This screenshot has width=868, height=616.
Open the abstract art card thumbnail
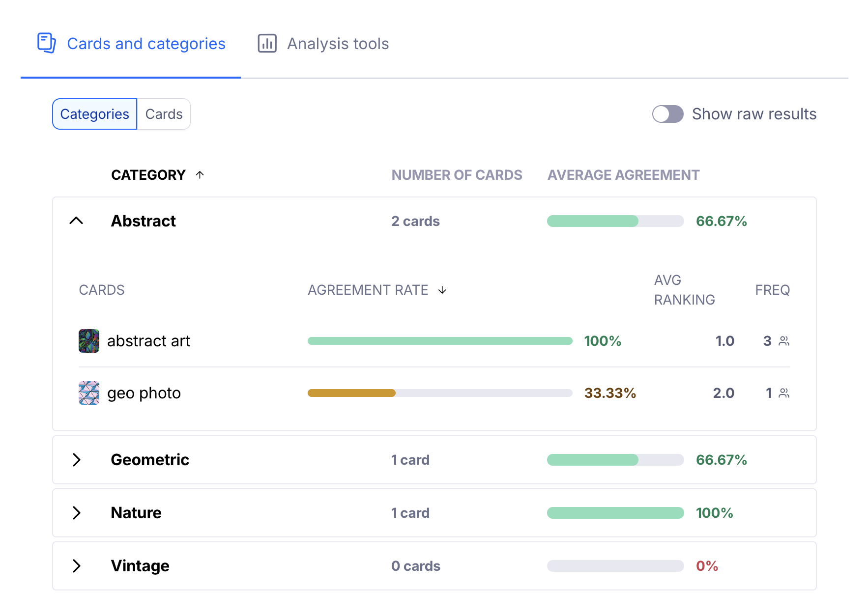(x=89, y=341)
